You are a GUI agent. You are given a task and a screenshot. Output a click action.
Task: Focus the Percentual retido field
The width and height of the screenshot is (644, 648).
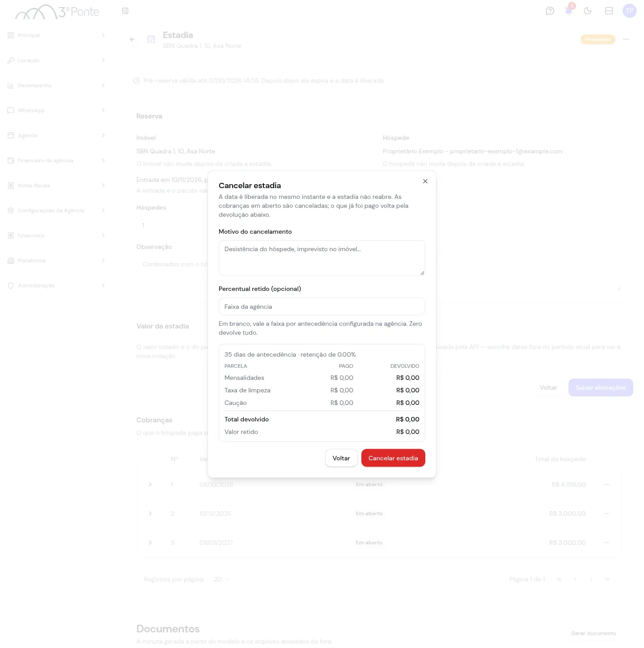pyautogui.click(x=322, y=307)
